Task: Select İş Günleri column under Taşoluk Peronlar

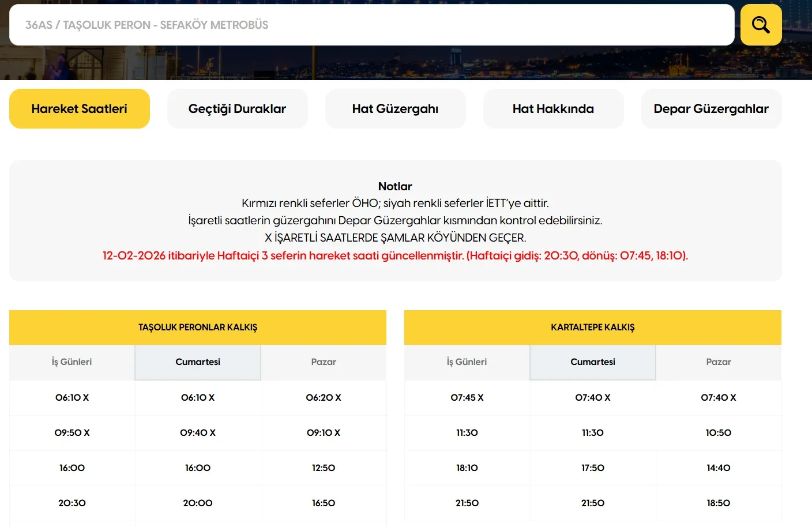Action: coord(72,362)
